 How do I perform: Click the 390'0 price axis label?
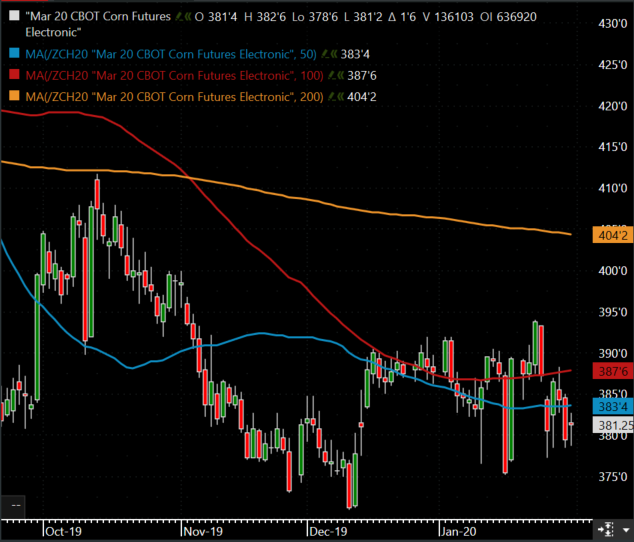613,354
